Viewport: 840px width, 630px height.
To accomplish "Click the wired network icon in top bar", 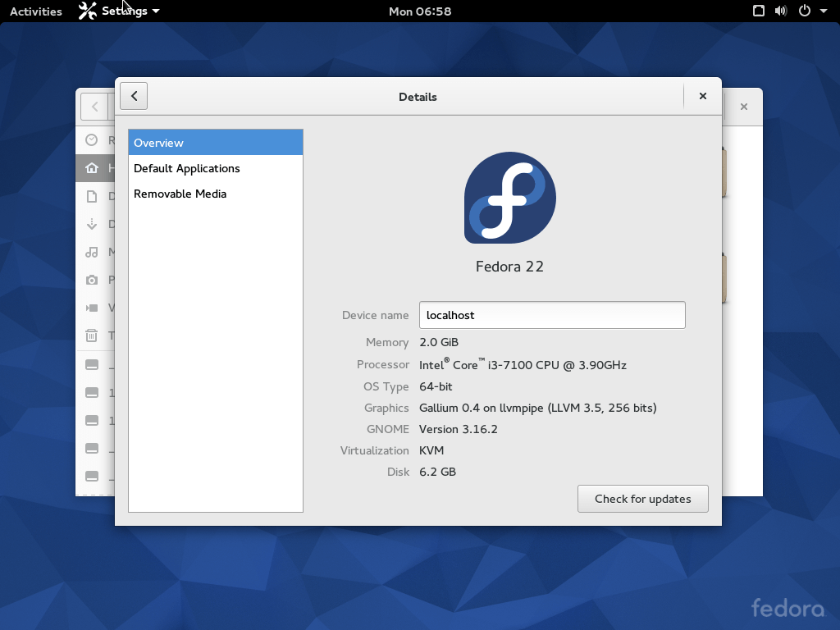I will pos(759,11).
